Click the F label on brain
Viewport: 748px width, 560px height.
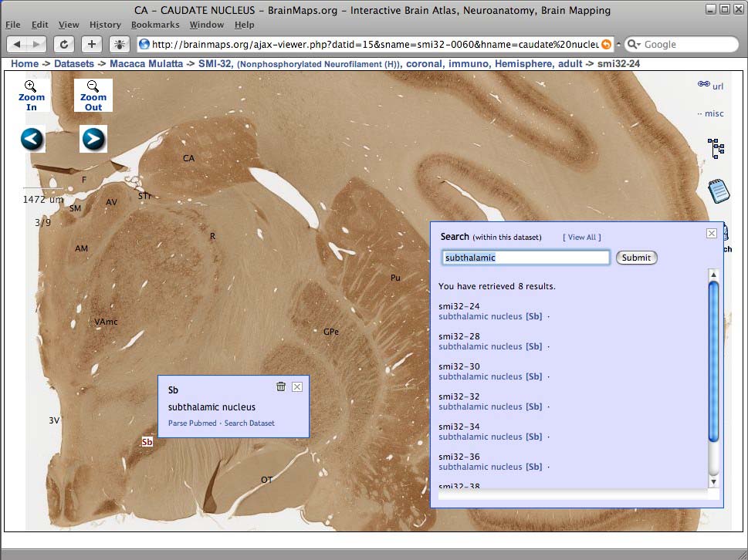tap(84, 180)
